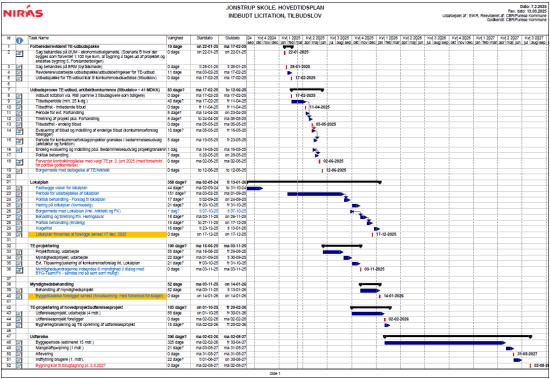The height and width of the screenshot is (379, 550).
Task: Click the indicator icon in row 52
Action: pos(19,366)
